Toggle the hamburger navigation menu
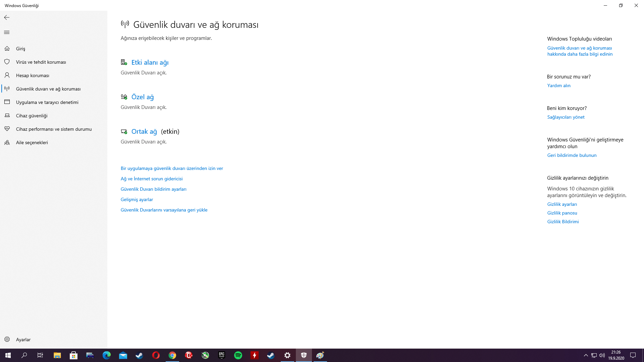 coord(7,33)
